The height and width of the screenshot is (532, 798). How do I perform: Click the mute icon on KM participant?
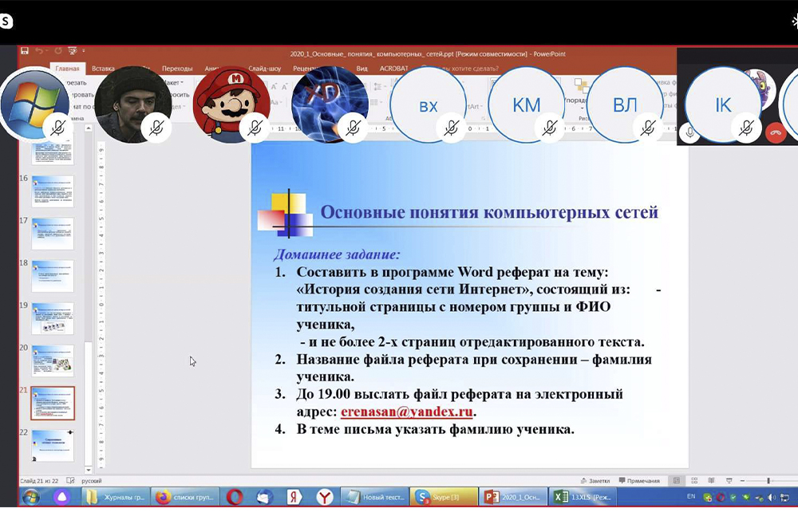pos(550,128)
